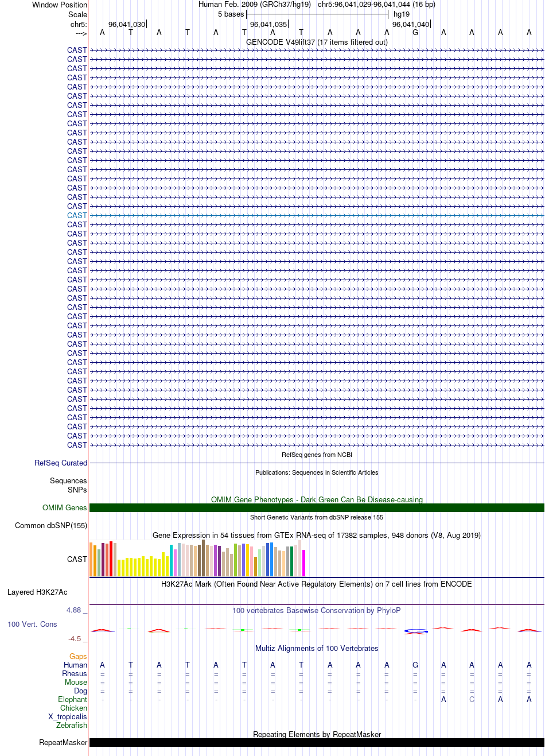545x756 pixels.
Task: Click the hg19 label beside the scale bar
Action: click(402, 14)
